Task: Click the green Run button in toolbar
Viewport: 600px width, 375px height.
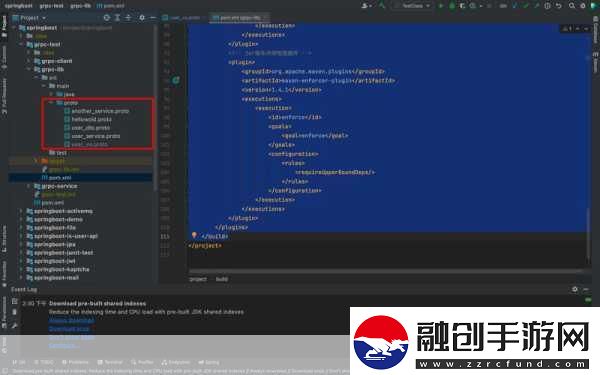Action: [440, 6]
